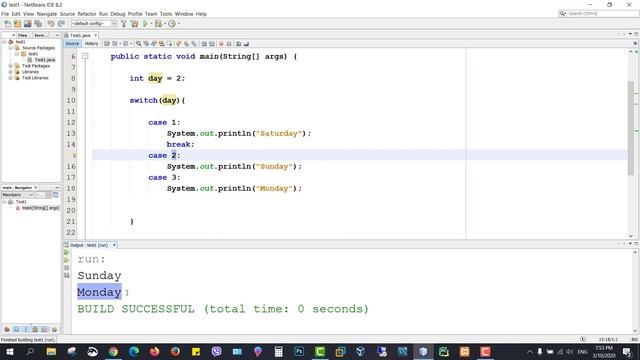The height and width of the screenshot is (360, 640).
Task: Click the Stop icon in Output sidebar
Action: 67,268
